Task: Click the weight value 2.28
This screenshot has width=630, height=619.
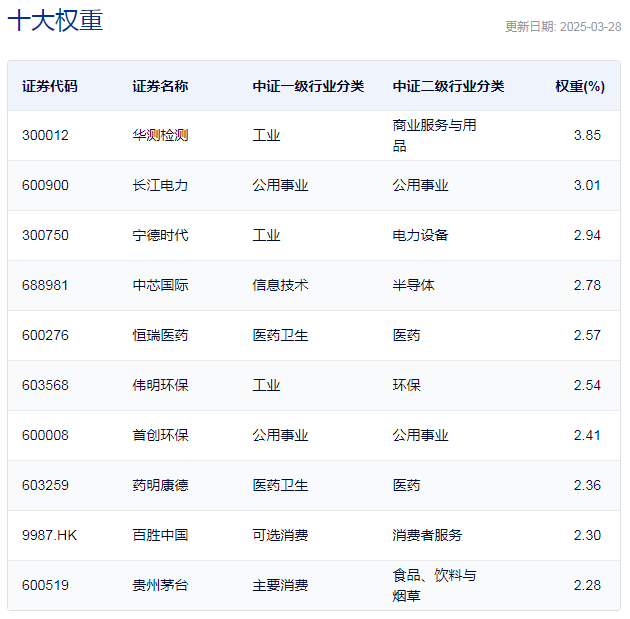Action: point(587,585)
